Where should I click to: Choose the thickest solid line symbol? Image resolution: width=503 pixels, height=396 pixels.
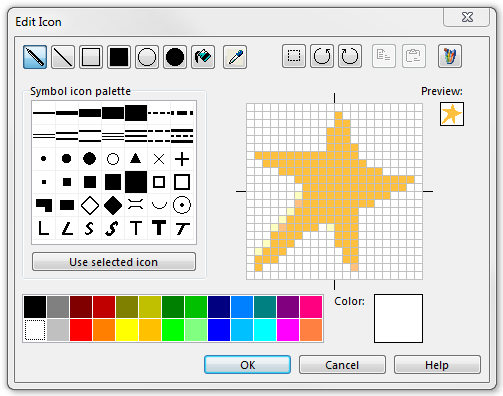(136, 113)
